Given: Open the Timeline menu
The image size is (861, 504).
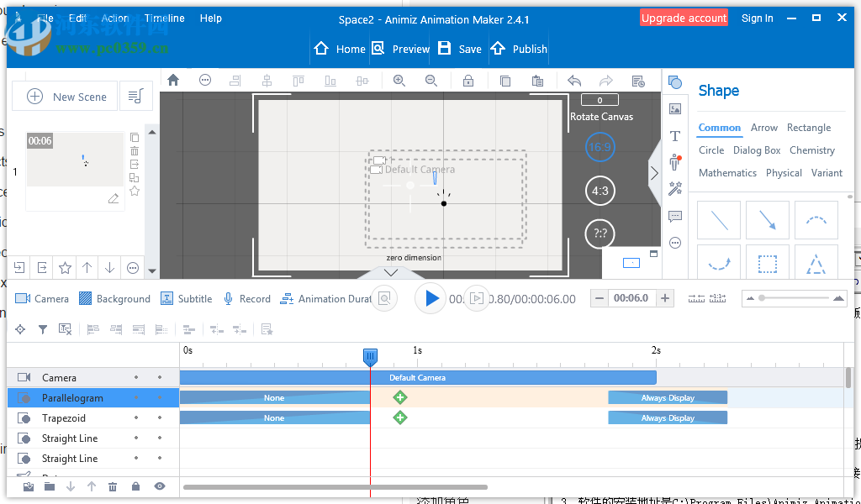Looking at the screenshot, I should coord(164,18).
